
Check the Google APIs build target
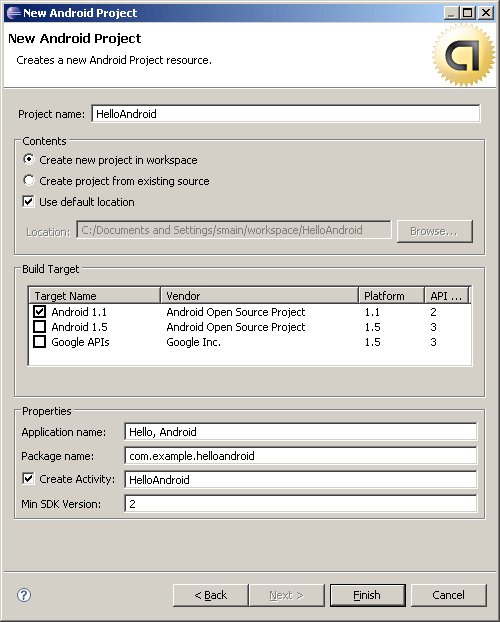click(x=39, y=342)
